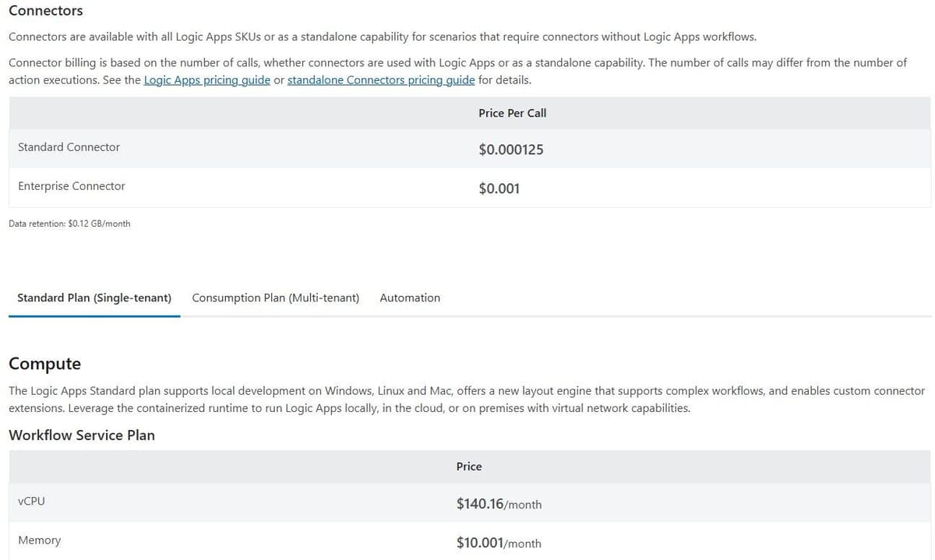Switch to the Automation tab
The image size is (935, 560).
tap(410, 298)
